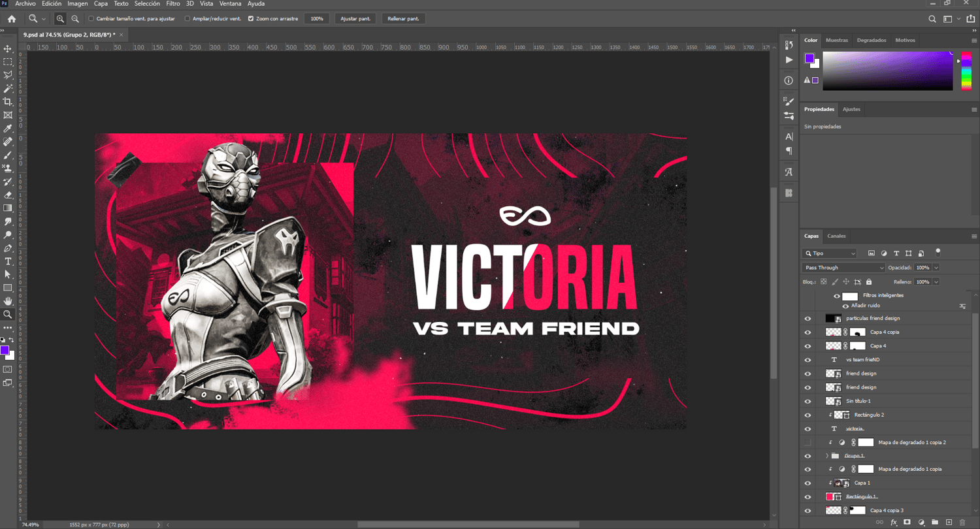980x529 pixels.
Task: Select the Eyedropper tool
Action: [8, 129]
